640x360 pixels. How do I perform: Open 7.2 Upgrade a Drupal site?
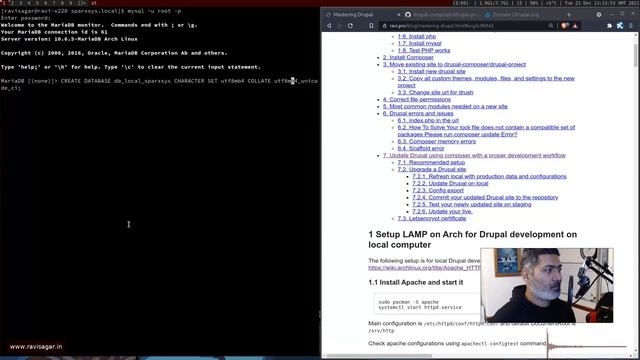click(432, 169)
